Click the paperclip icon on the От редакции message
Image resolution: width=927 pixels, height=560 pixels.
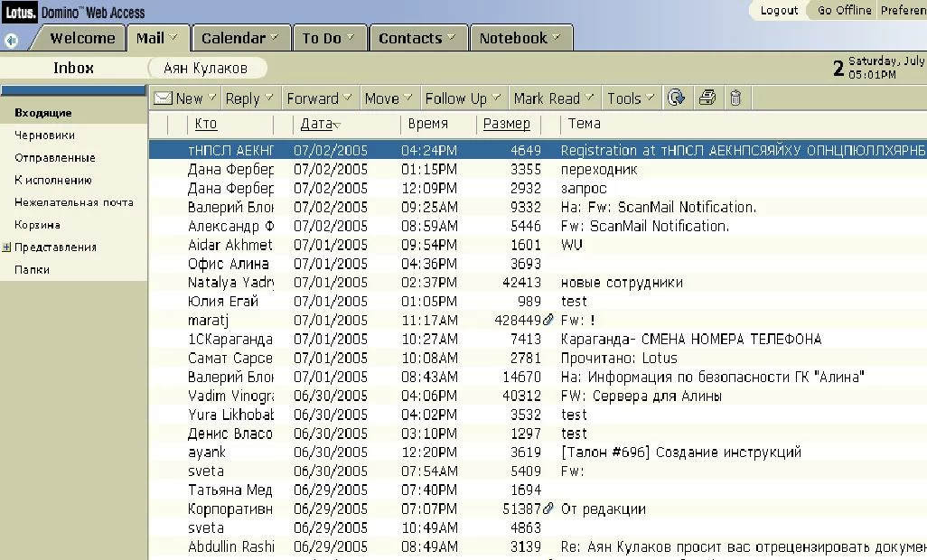pos(548,509)
